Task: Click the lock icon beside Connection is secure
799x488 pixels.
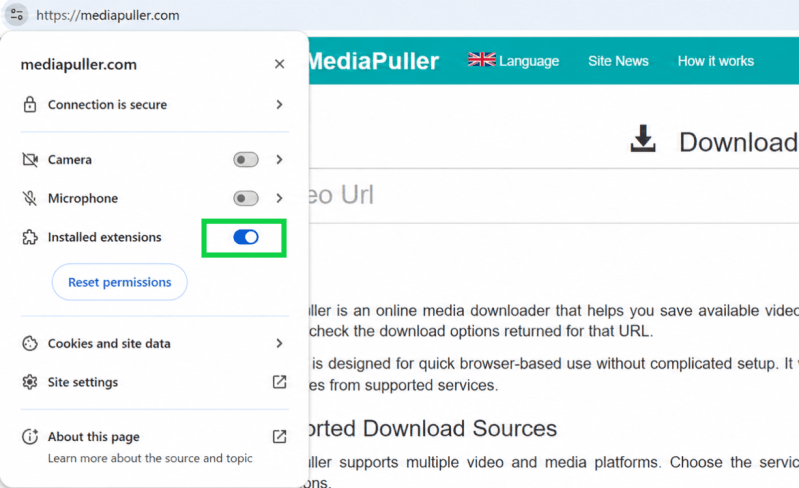Action: tap(30, 104)
